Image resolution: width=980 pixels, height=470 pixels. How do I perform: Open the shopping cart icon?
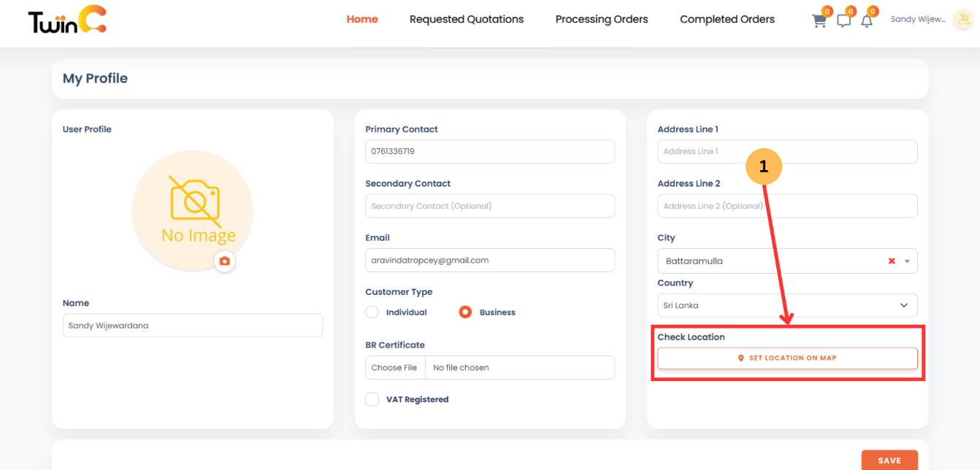pyautogui.click(x=819, y=20)
